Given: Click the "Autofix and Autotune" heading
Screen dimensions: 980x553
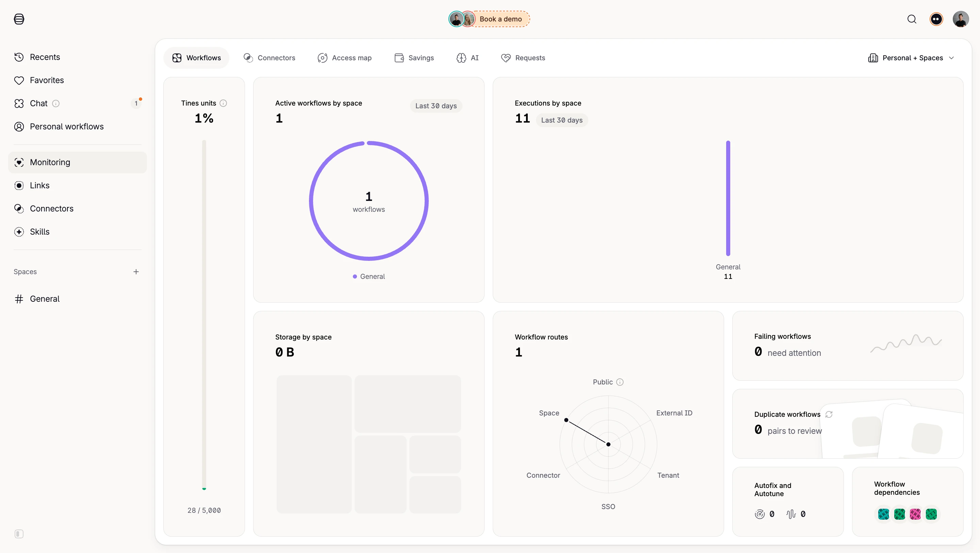Looking at the screenshot, I should click(x=773, y=490).
